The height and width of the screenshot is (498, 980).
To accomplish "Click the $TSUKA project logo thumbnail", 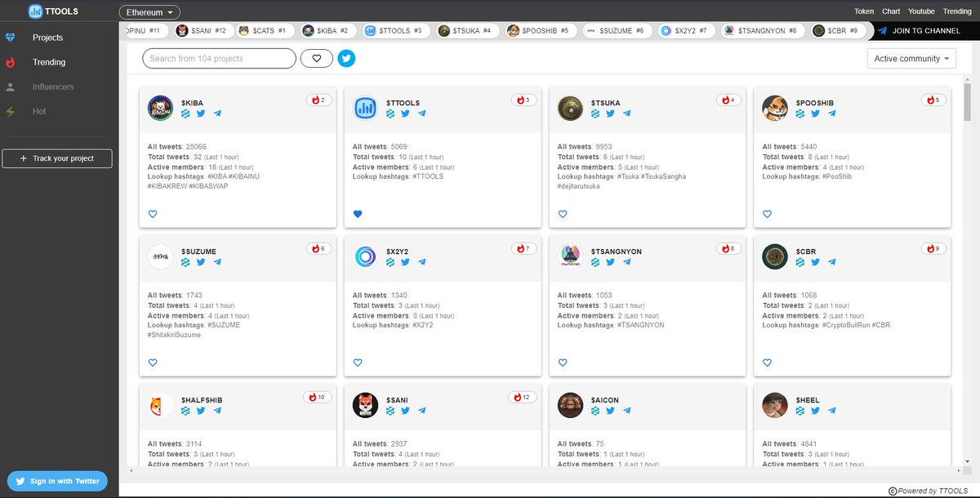I will pos(570,108).
